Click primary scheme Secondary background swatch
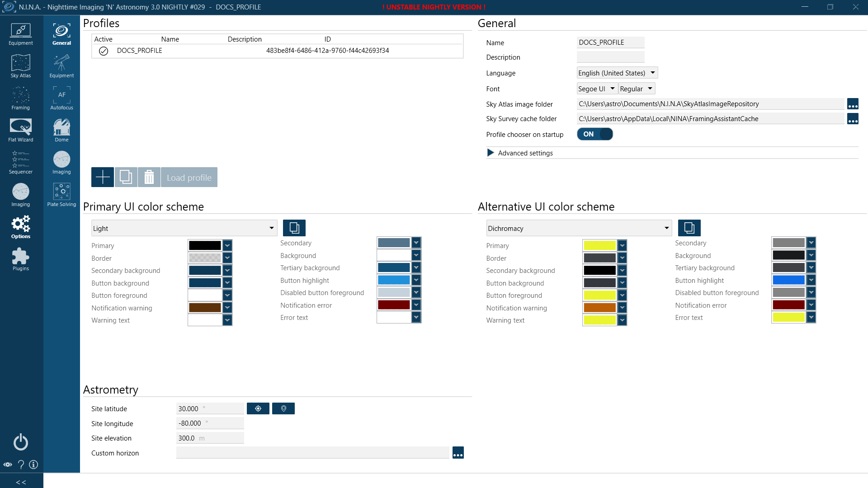The width and height of the screenshot is (868, 488). [205, 270]
